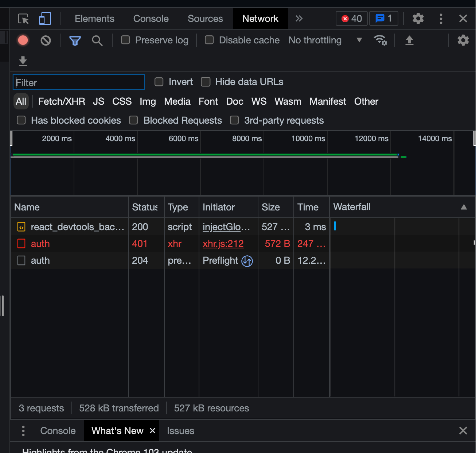Switch to the Elements panel
Viewport: 476px width, 453px height.
point(94,18)
